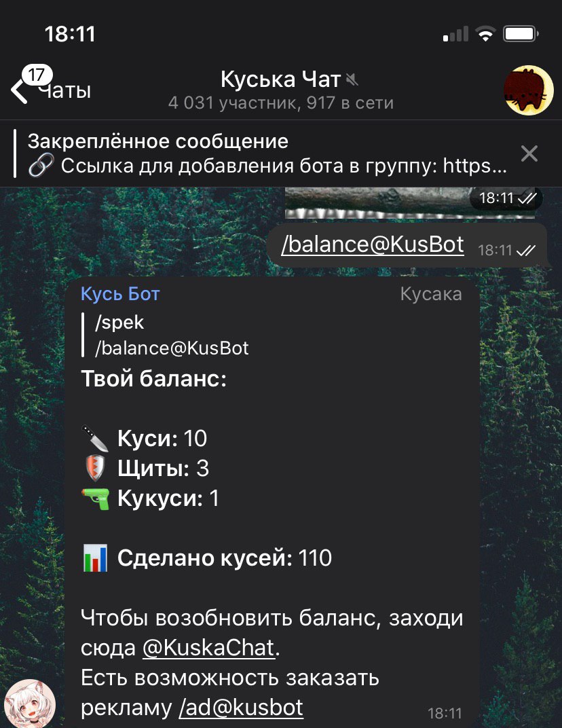Open the Куська Чат group avatar

point(529,90)
